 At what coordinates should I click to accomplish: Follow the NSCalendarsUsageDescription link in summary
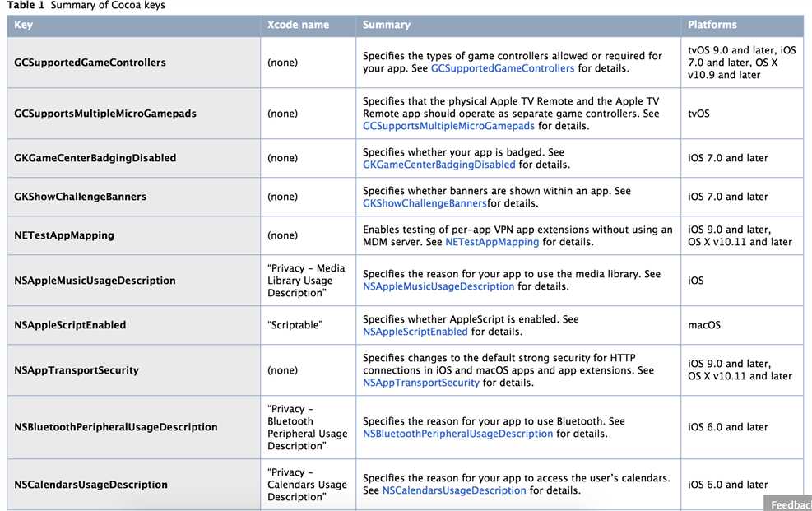(x=454, y=490)
